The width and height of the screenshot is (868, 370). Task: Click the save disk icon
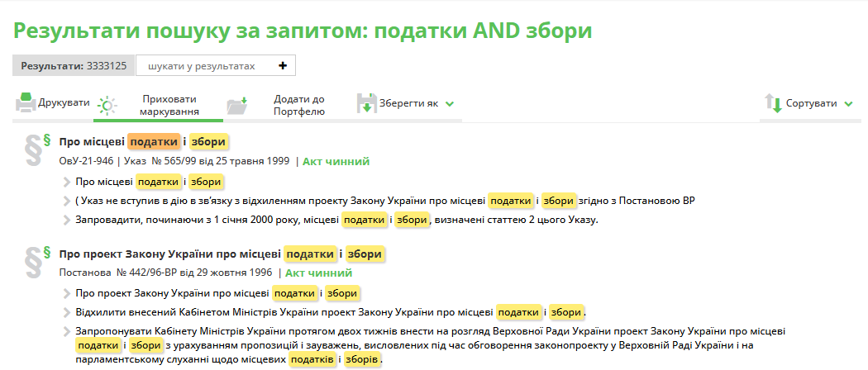coord(366,103)
